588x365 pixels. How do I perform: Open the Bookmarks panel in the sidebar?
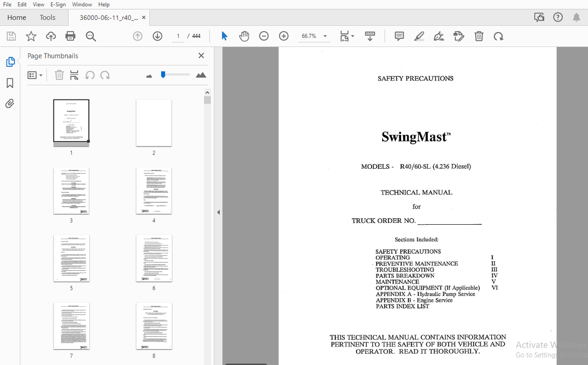(x=10, y=83)
